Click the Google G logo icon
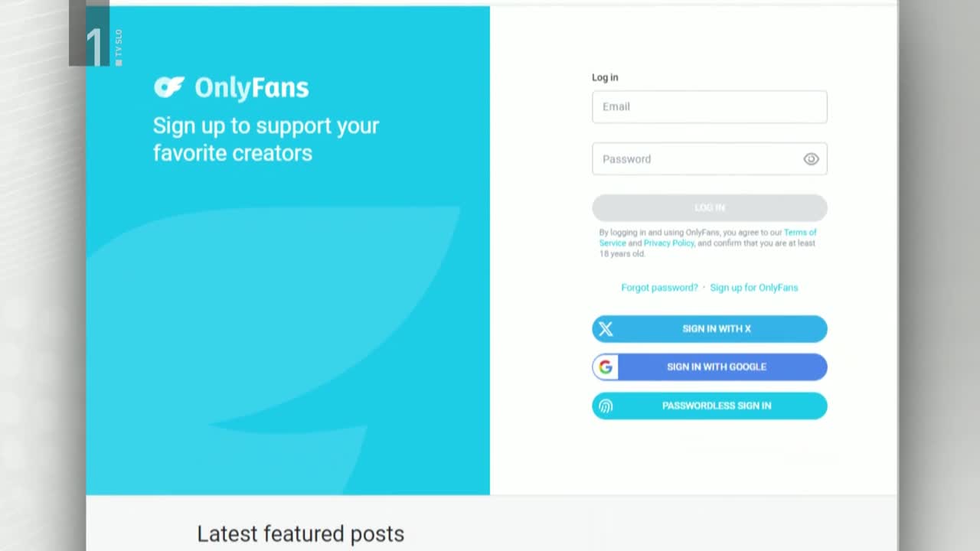The image size is (980, 551). tap(606, 367)
